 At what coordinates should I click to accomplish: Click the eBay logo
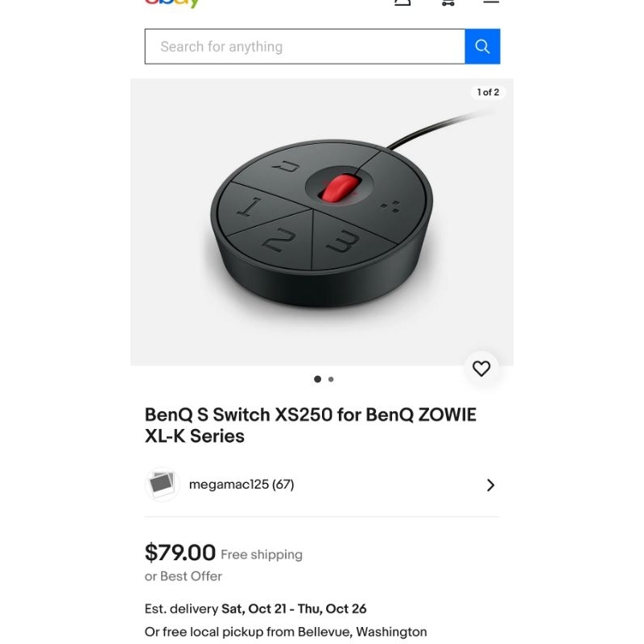[x=171, y=2]
